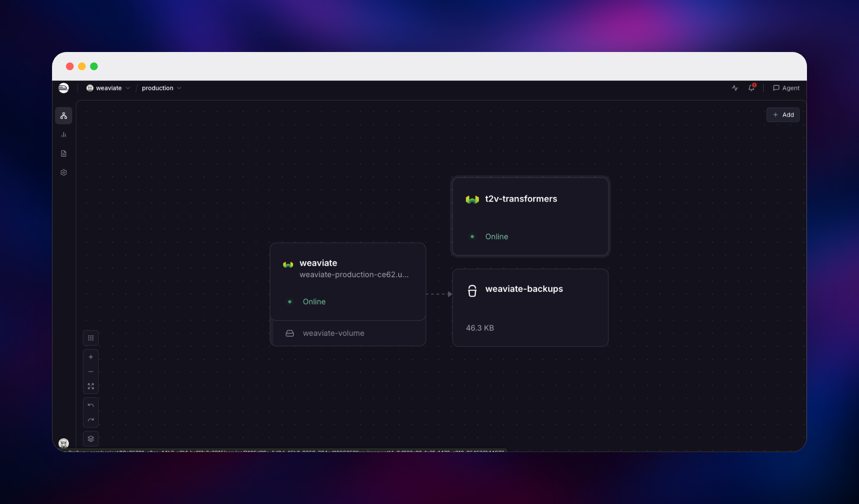This screenshot has width=859, height=504.
Task: Select the t2v-transformers service card
Action: tap(531, 217)
